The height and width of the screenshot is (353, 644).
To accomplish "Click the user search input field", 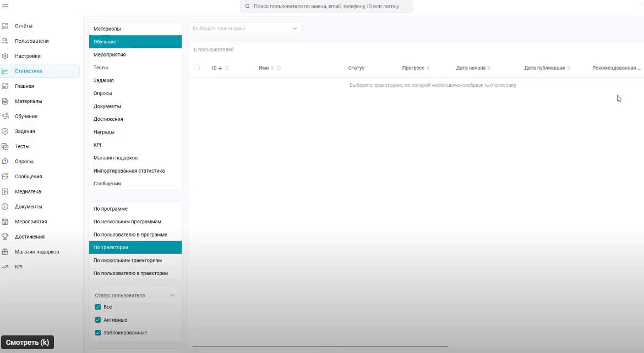I will point(326,7).
